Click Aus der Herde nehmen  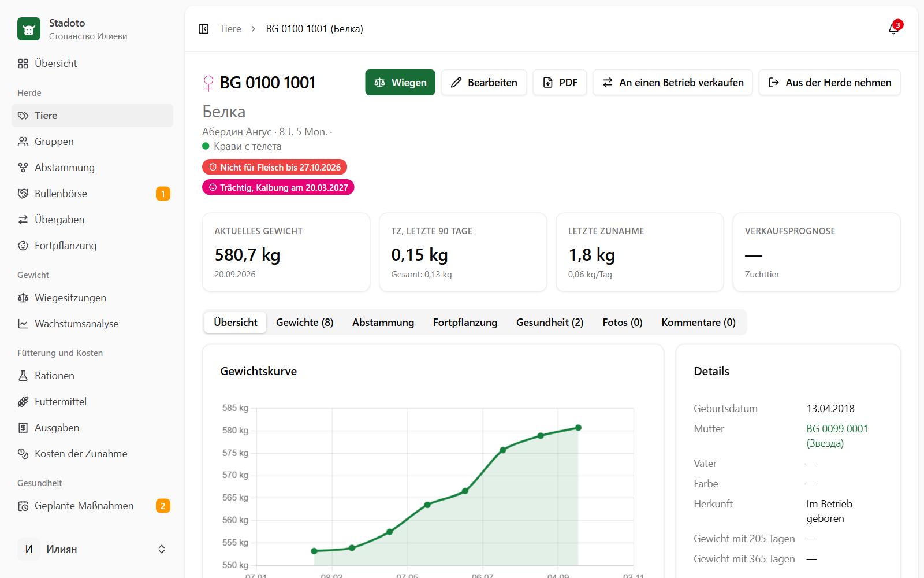pyautogui.click(x=830, y=83)
